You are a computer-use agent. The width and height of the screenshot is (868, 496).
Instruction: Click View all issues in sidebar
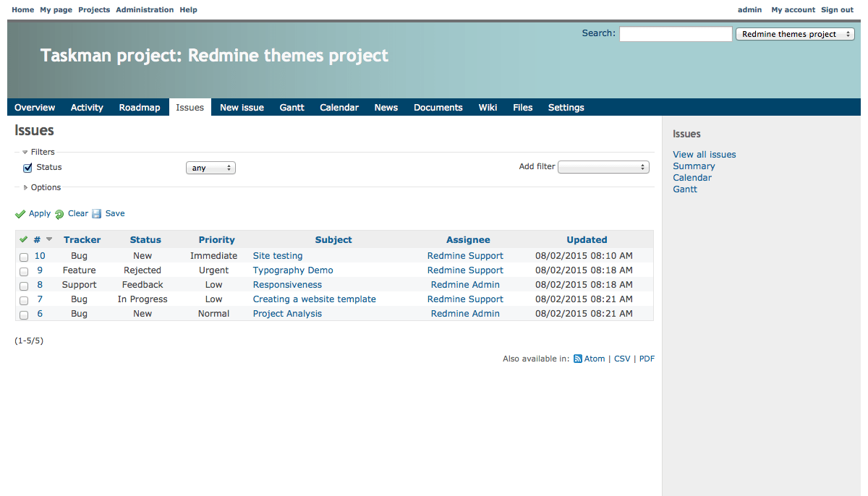(705, 155)
